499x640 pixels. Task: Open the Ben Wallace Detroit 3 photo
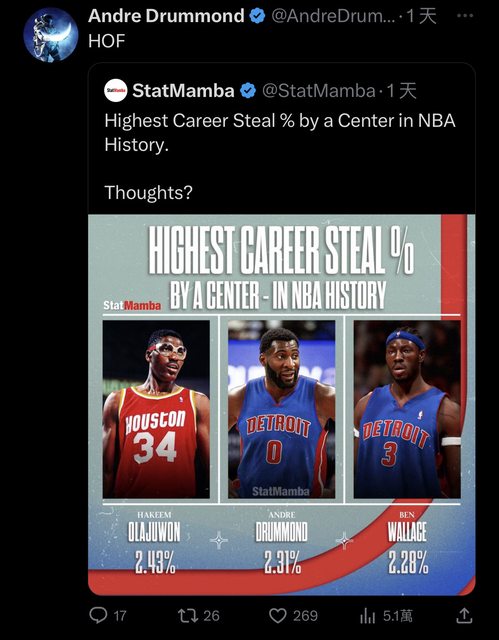tap(407, 409)
